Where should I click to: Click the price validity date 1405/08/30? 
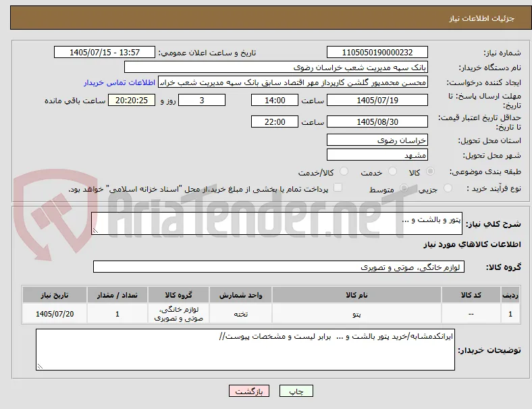(377, 121)
